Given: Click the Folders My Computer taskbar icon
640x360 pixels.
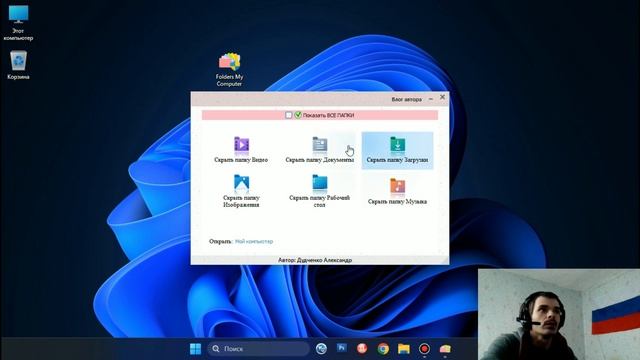Looking at the screenshot, I should point(445,349).
